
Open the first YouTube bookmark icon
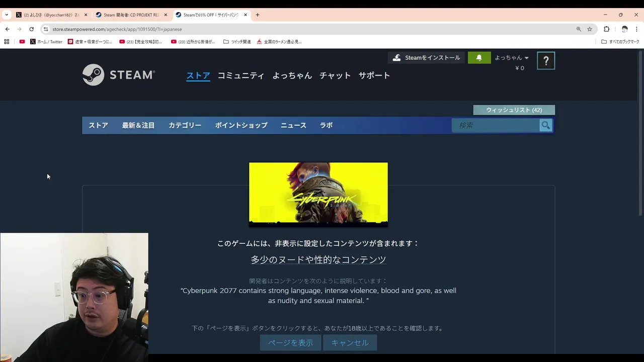coord(22,42)
